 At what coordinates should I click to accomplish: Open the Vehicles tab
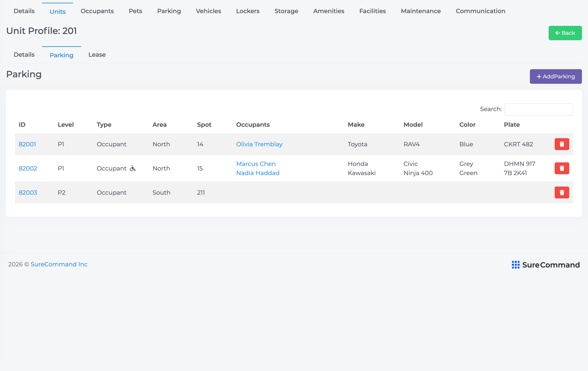(x=209, y=11)
